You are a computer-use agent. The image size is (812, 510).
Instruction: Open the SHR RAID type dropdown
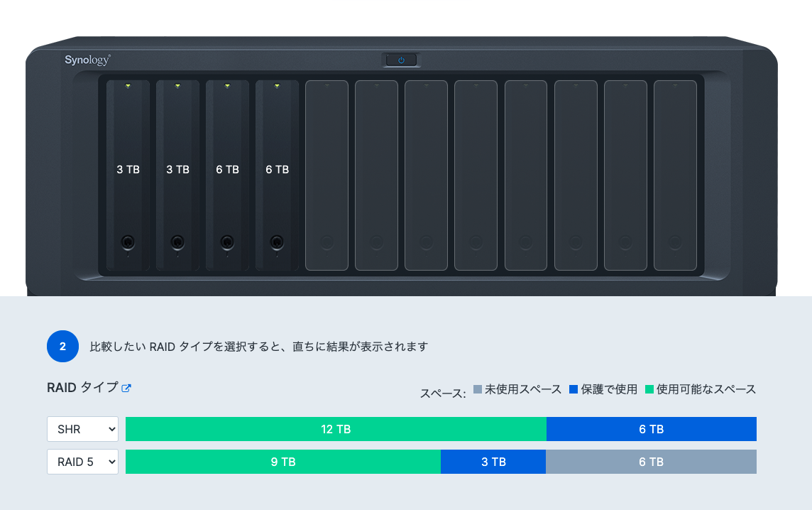coord(82,429)
